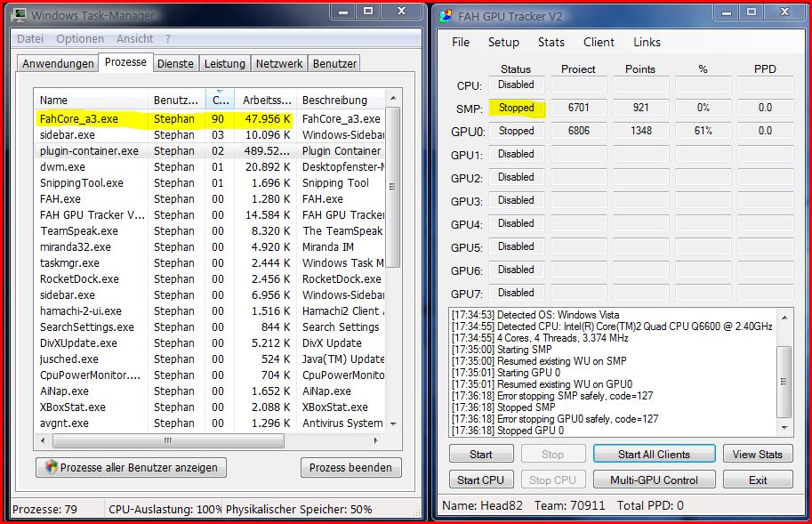Click View Stats button
This screenshot has height=524, width=812.
click(758, 454)
